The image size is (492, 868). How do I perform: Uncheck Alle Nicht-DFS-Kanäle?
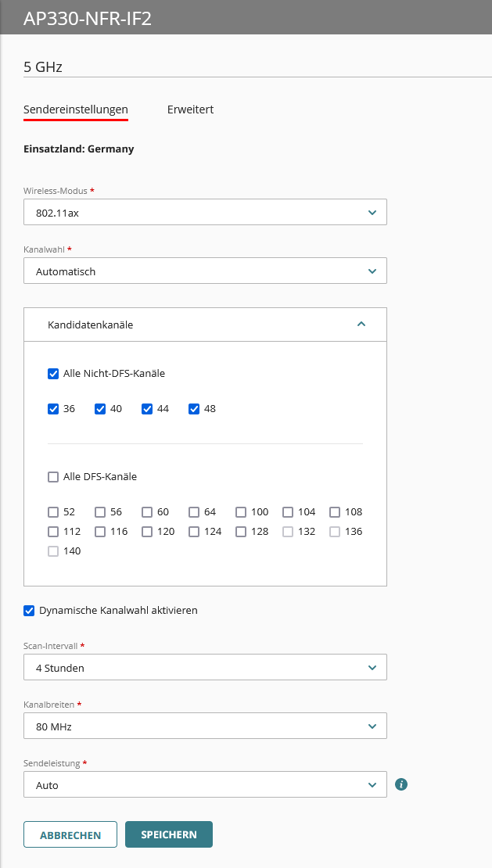tap(53, 373)
